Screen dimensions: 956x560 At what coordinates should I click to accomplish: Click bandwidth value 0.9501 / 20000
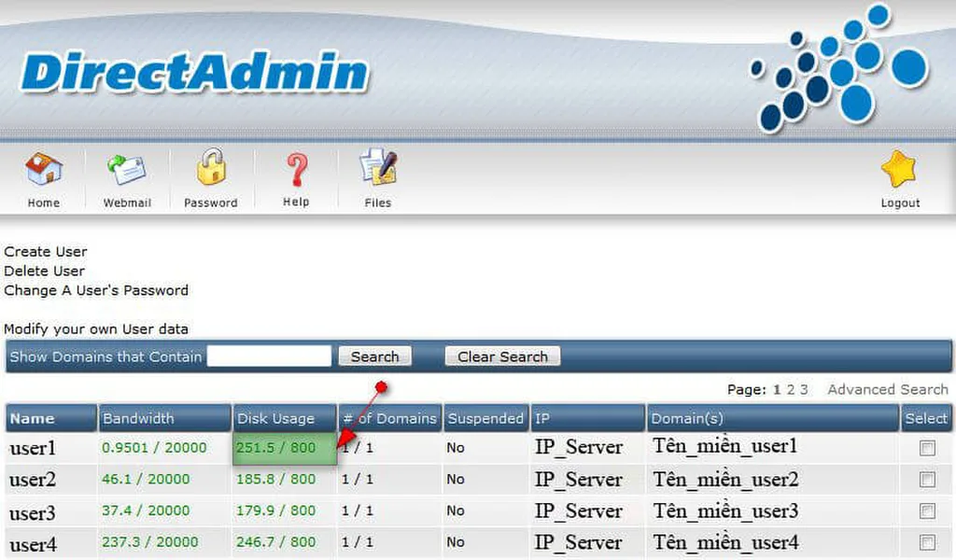[154, 448]
